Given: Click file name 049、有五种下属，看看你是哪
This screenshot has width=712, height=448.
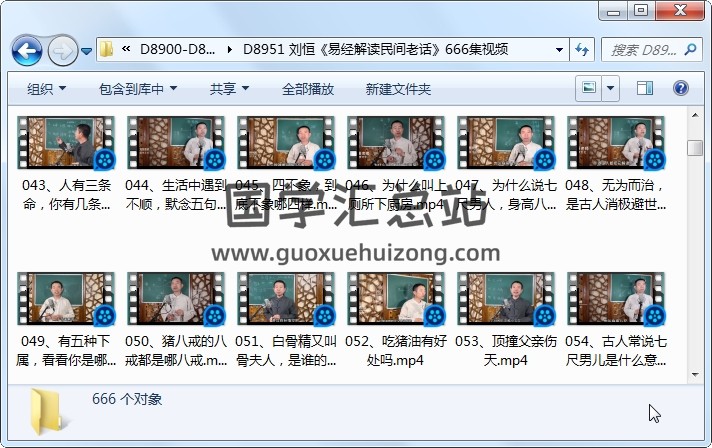Looking at the screenshot, I should coord(66,351).
